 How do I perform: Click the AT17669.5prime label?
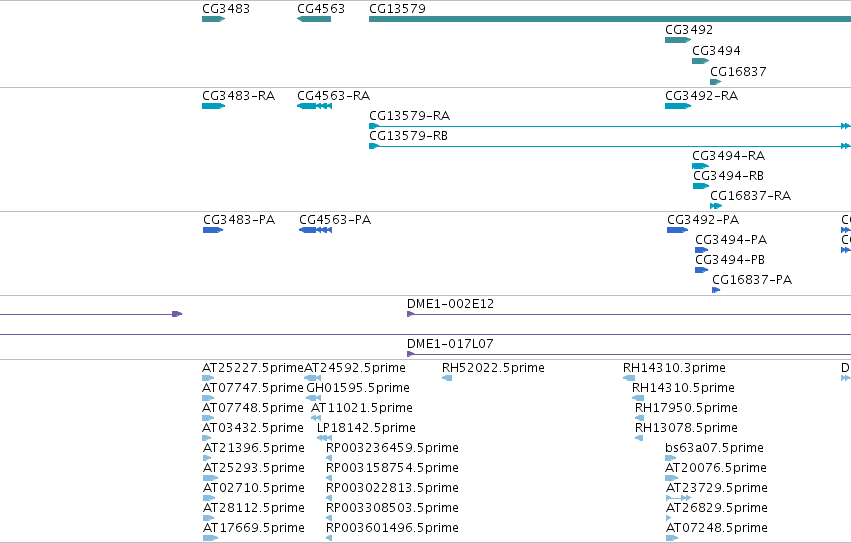[x=253, y=528]
